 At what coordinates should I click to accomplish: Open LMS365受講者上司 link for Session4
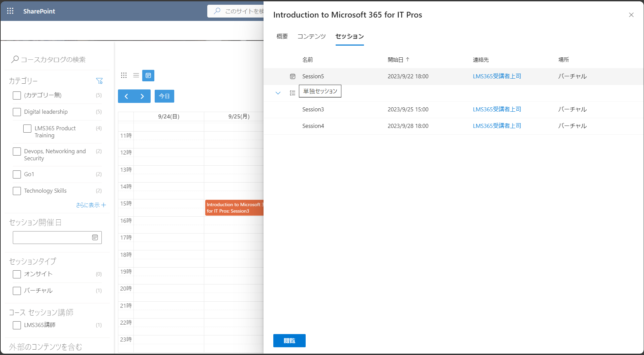pos(497,126)
